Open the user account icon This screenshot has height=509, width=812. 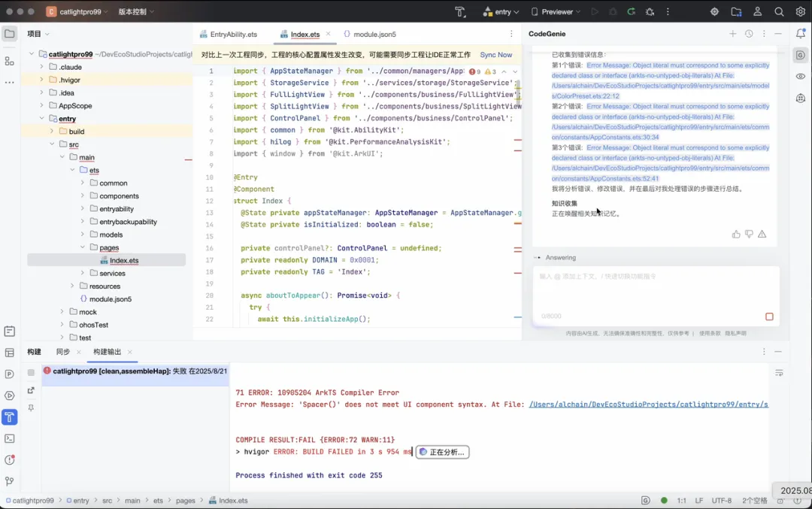point(758,12)
